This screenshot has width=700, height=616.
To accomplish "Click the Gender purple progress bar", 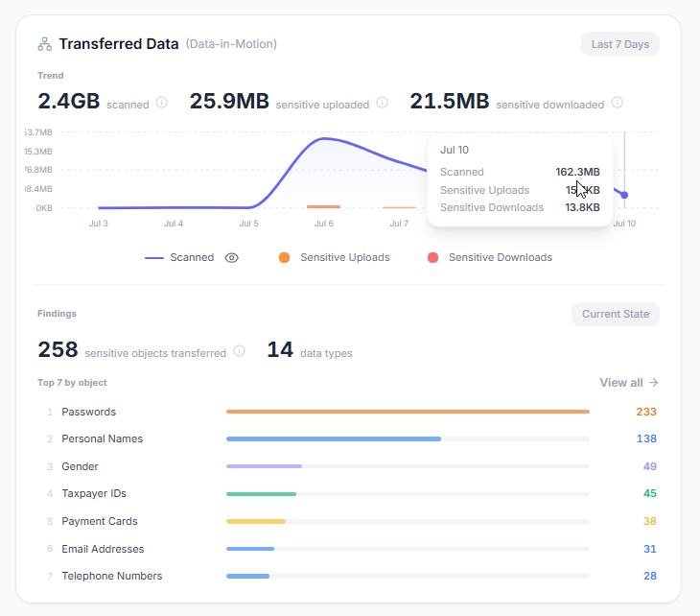I will 265,466.
